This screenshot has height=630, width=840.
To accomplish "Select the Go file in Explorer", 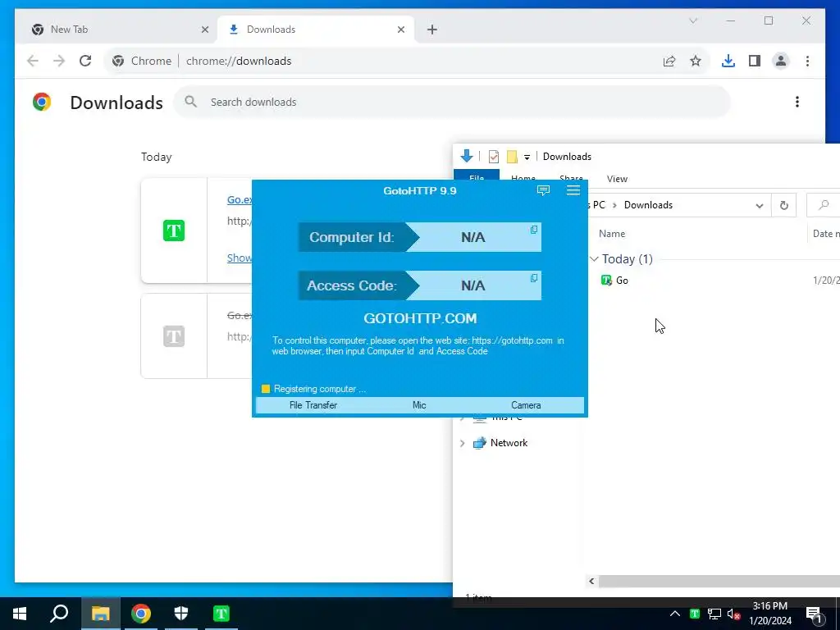I will [x=614, y=281].
